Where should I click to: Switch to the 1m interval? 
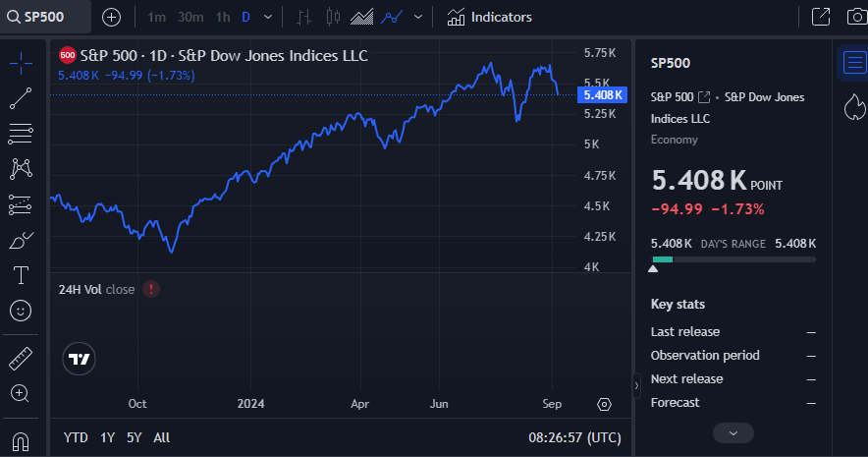pos(157,17)
